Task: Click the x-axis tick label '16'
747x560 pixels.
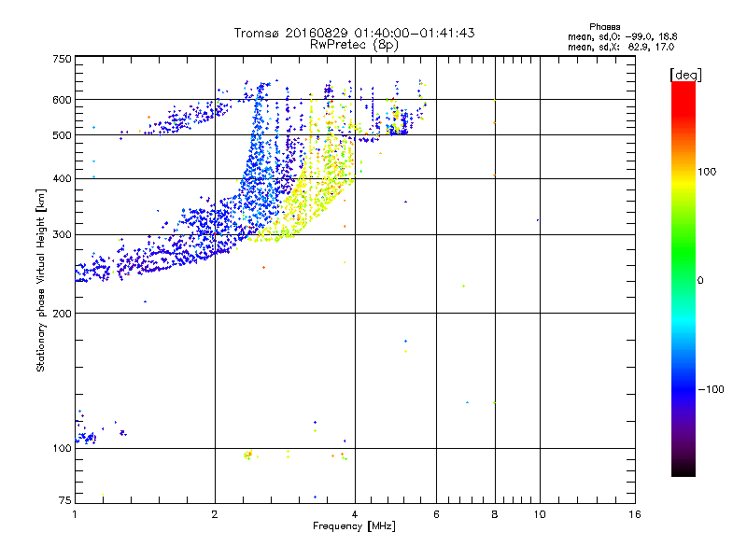Action: coord(635,514)
